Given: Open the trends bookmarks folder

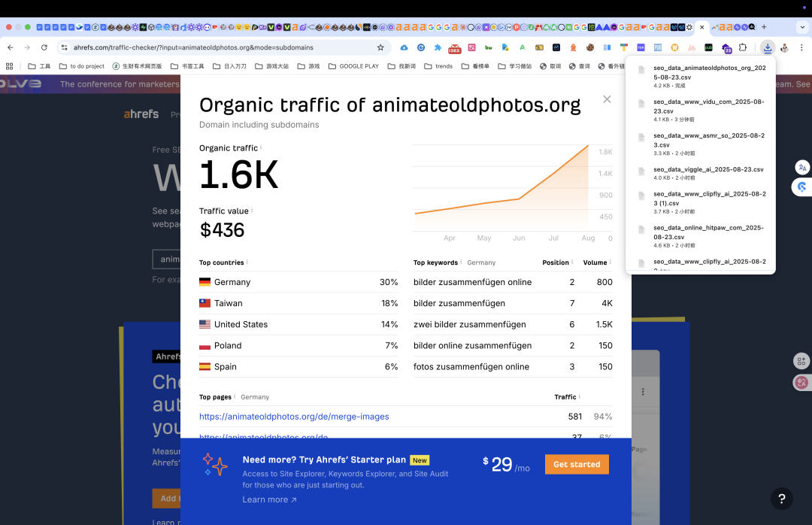Looking at the screenshot, I should point(438,66).
